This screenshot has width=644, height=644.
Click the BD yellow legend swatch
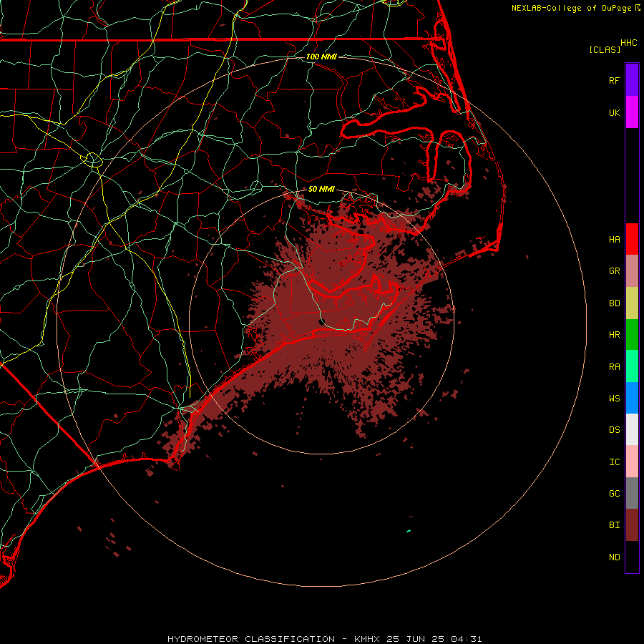point(632,303)
